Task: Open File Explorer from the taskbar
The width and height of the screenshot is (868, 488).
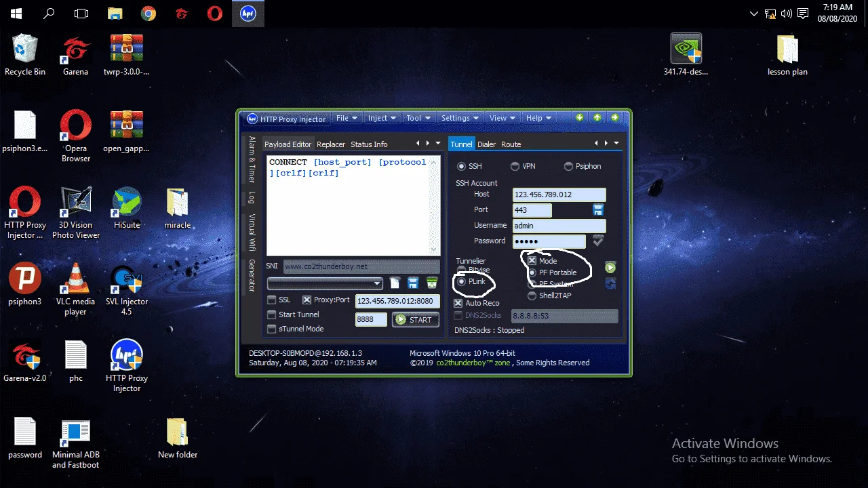Action: (115, 13)
